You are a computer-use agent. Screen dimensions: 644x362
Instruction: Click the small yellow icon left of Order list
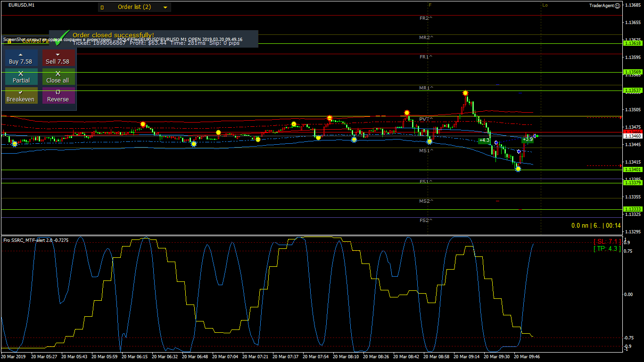coord(102,7)
